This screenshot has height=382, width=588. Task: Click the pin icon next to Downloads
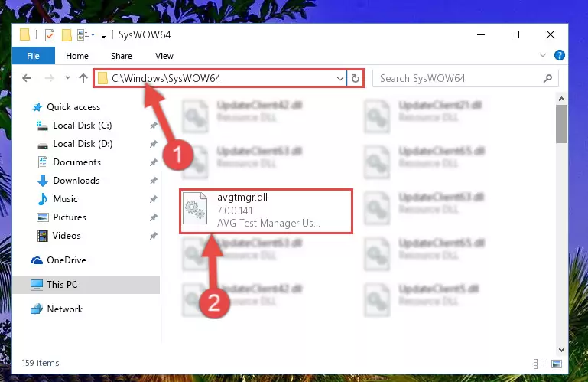(154, 181)
